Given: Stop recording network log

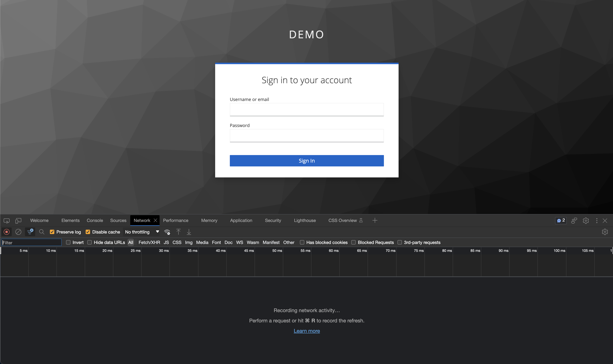Looking at the screenshot, I should pyautogui.click(x=7, y=232).
